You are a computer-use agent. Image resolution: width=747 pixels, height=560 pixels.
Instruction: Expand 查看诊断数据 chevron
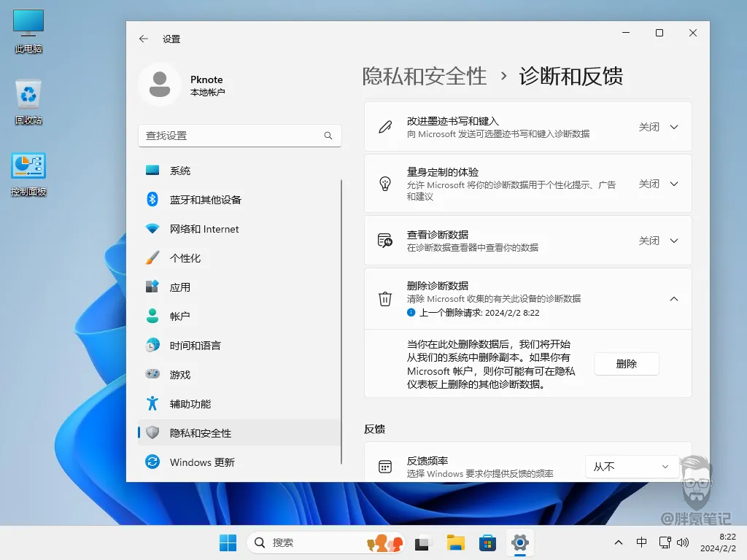674,241
